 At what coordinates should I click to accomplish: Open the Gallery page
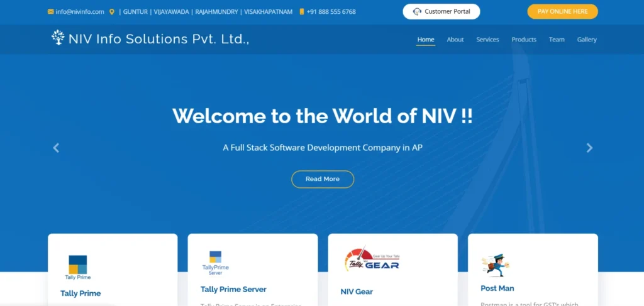[587, 40]
